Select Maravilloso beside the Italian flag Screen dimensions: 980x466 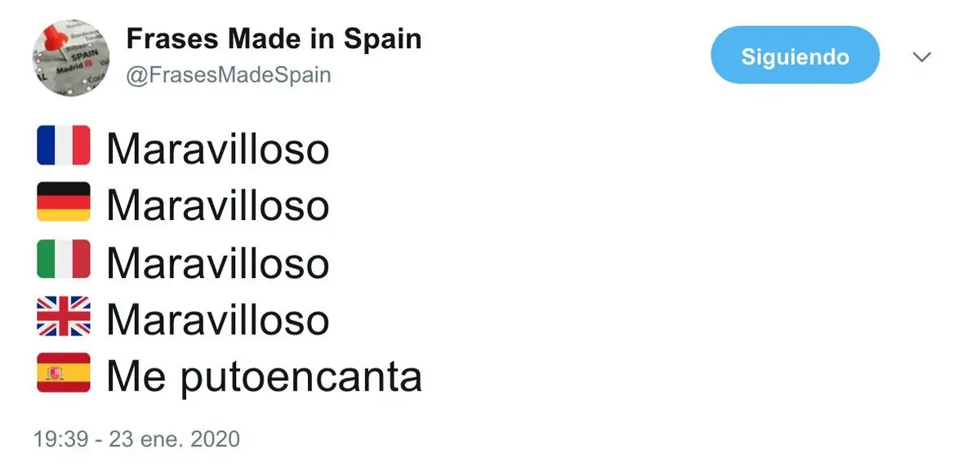pos(218,262)
